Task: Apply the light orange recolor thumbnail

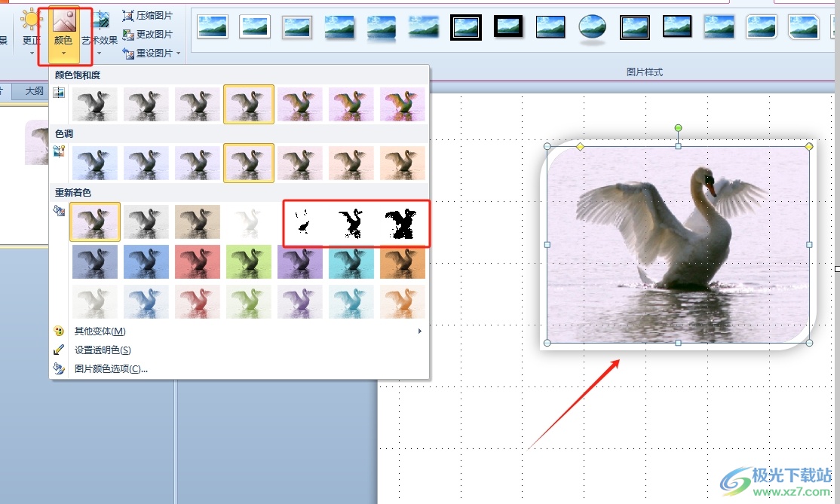Action: click(x=403, y=302)
